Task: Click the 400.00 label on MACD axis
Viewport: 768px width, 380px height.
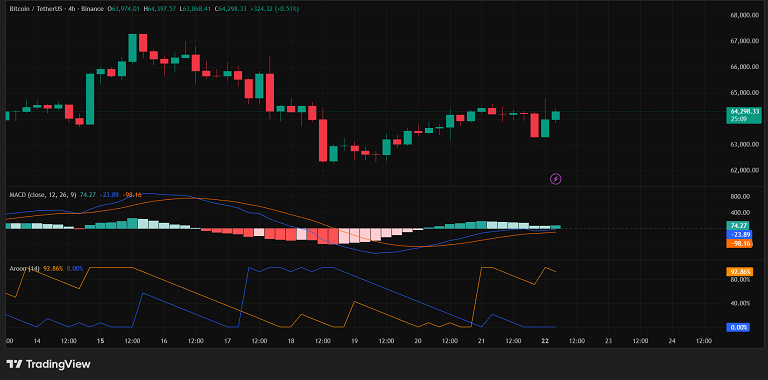Action: coord(740,213)
